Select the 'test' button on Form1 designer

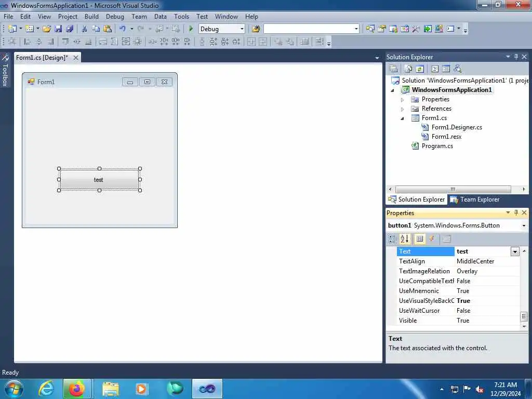[99, 179]
